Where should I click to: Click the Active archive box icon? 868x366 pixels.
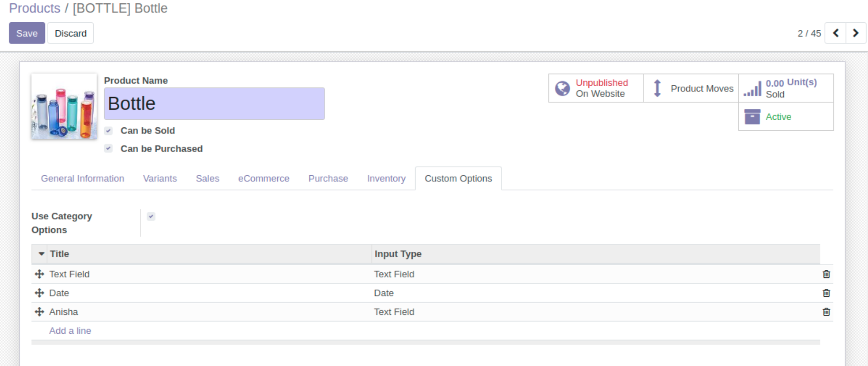point(752,116)
